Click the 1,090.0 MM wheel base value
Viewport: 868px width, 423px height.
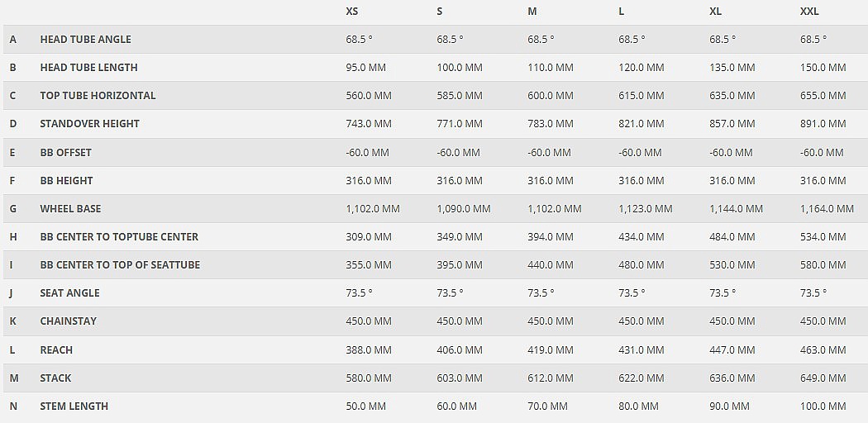coord(463,209)
